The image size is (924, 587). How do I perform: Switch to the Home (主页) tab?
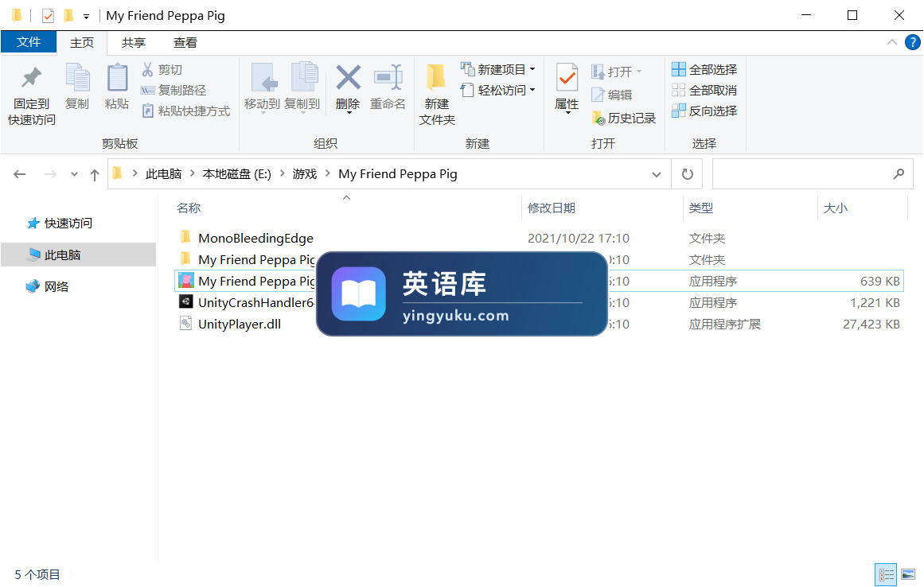pos(82,43)
